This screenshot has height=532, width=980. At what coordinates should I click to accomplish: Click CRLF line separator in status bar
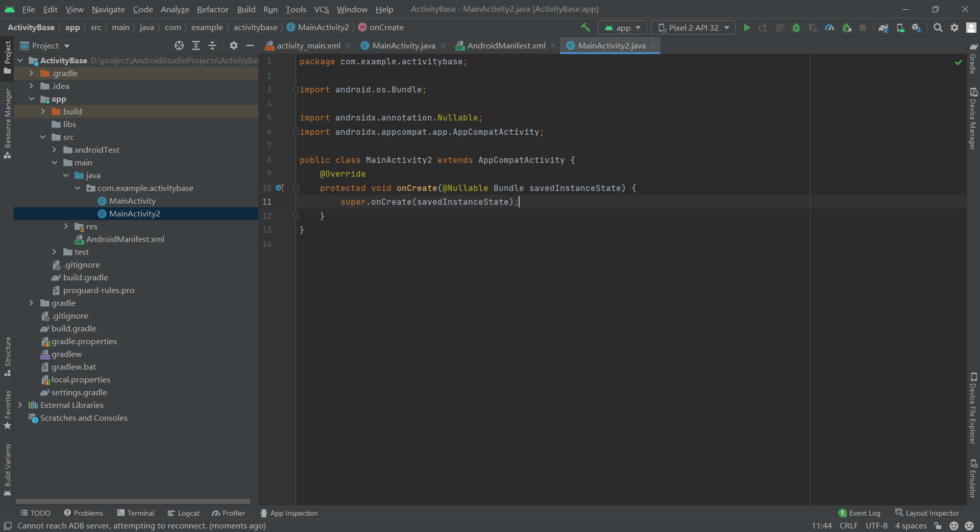[x=848, y=526]
